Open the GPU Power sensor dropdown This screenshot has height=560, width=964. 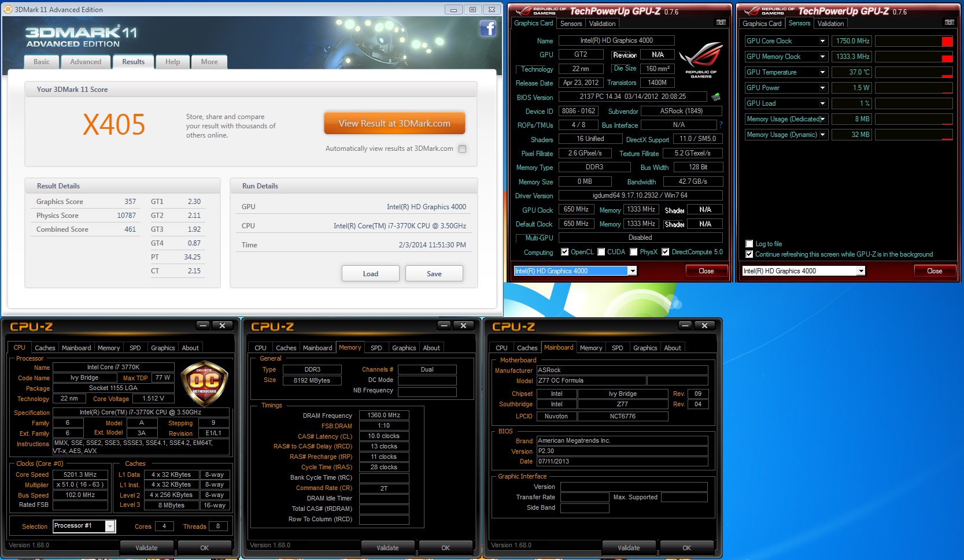(x=822, y=88)
